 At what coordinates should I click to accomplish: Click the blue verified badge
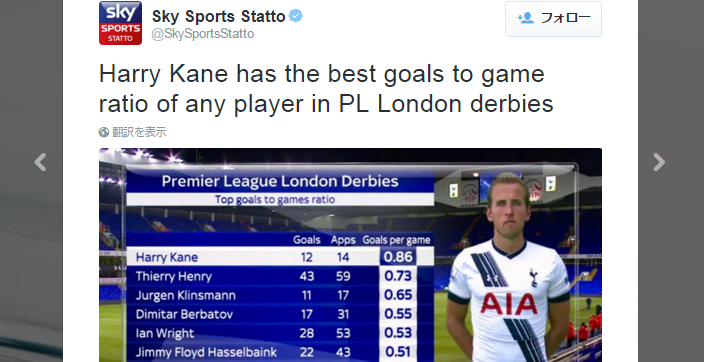[295, 16]
